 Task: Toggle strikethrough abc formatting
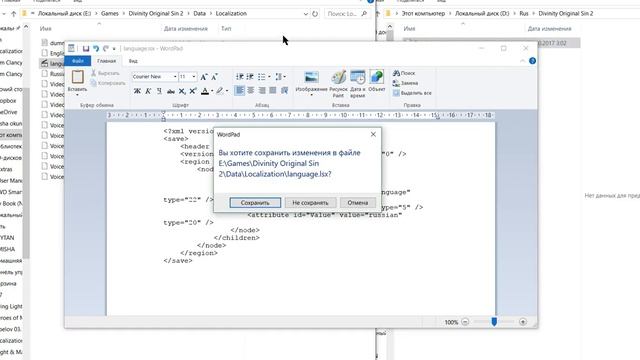[171, 91]
